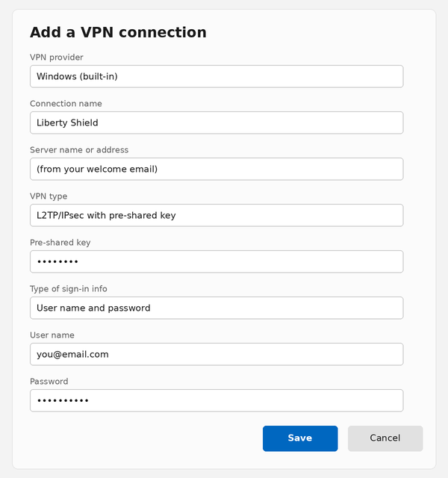The image size is (448, 478).
Task: Click the Connection name field with Liberty Shield
Action: pos(217,122)
